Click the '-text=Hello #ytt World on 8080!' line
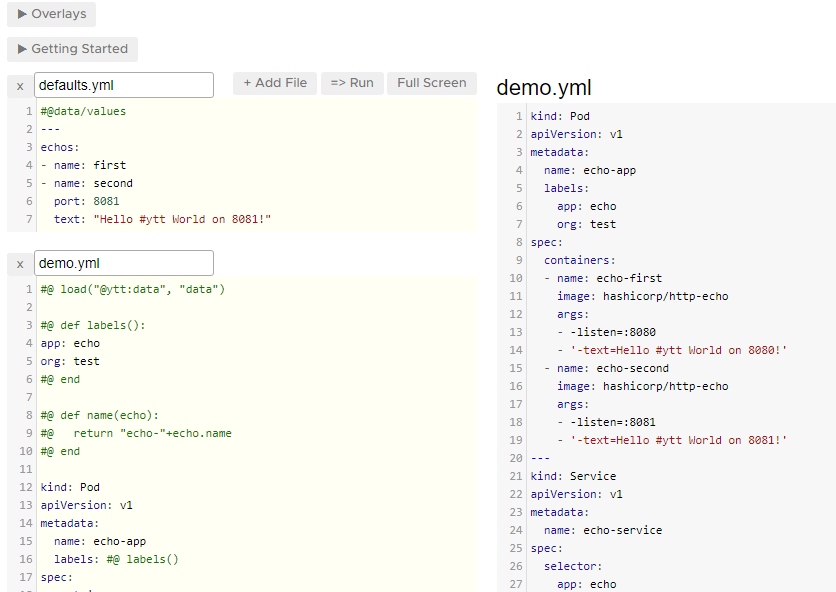836x592 pixels. click(x=672, y=350)
